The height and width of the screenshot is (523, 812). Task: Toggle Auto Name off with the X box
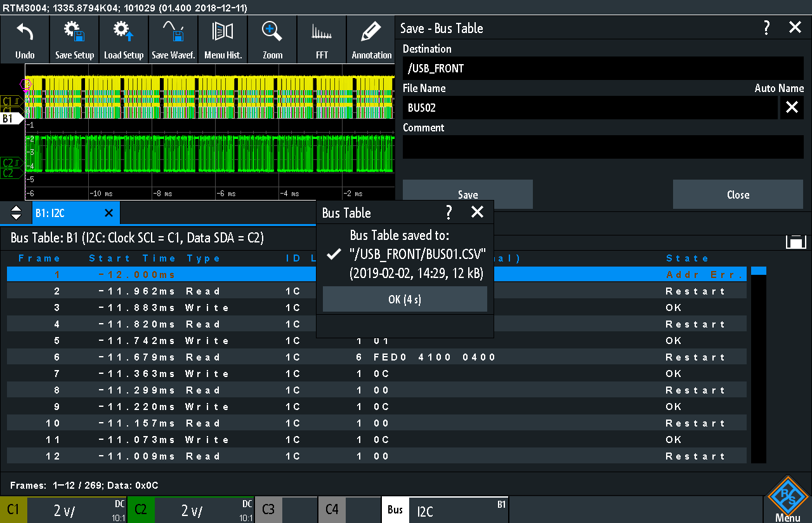pos(792,107)
